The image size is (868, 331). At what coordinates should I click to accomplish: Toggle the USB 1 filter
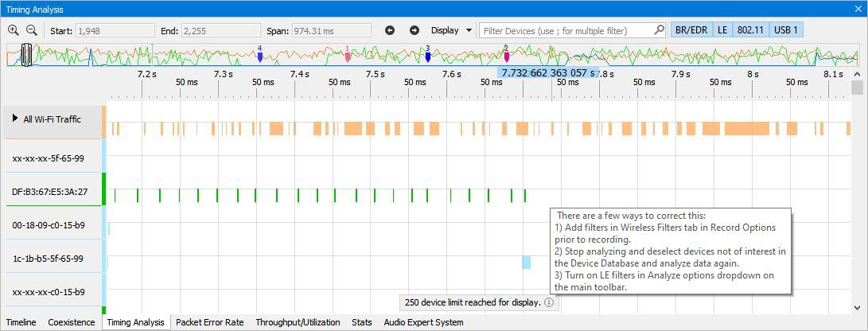pos(786,30)
